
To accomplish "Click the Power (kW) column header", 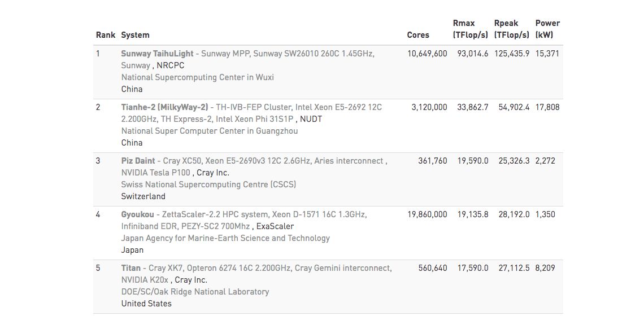I will 547,29.
